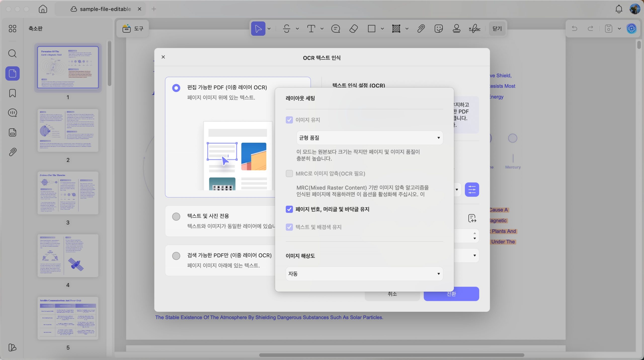Open page 1 thumbnail
This screenshot has width=644, height=360.
(x=68, y=67)
